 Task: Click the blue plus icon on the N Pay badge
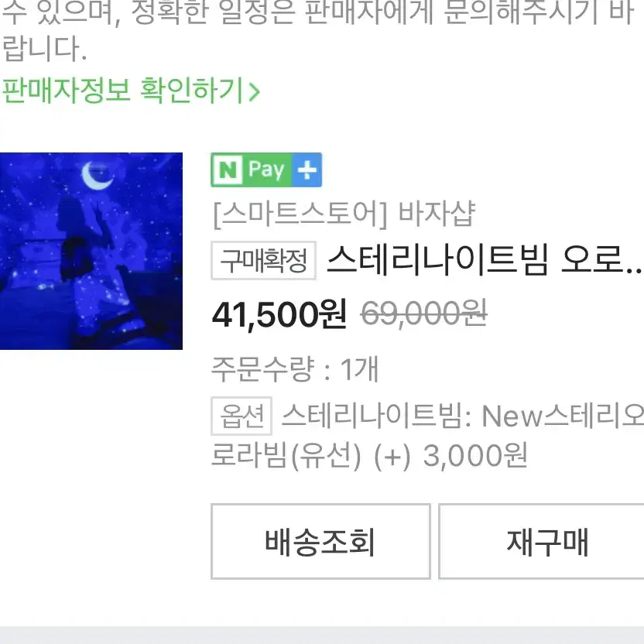tap(307, 170)
